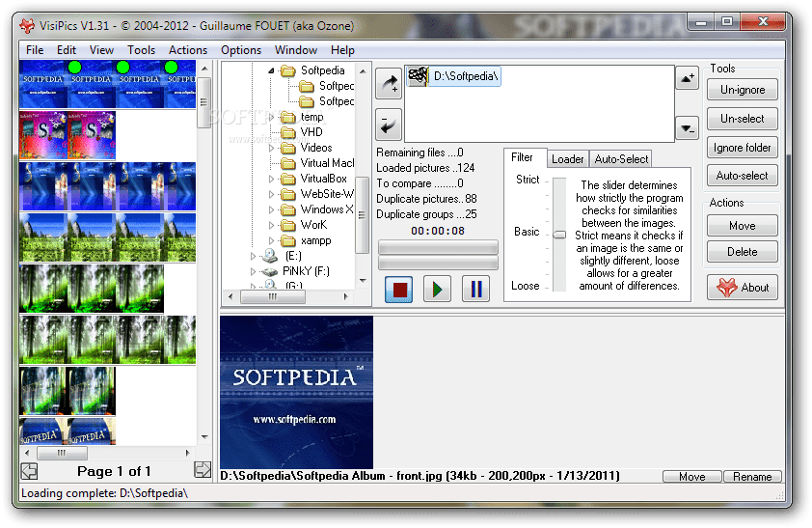Switch to the Loader tab

(568, 158)
